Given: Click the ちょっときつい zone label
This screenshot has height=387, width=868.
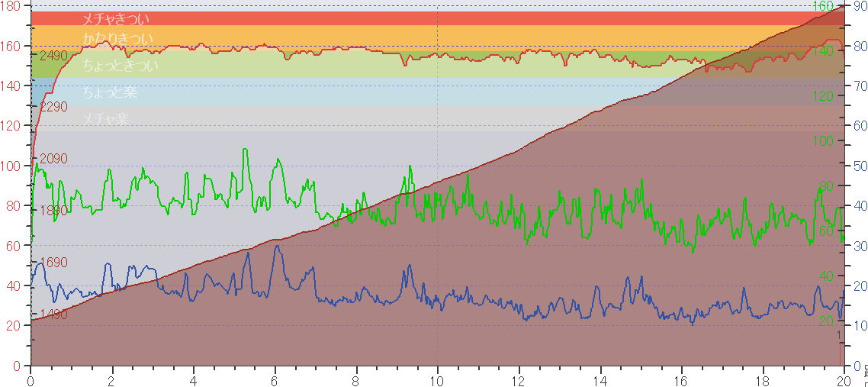Looking at the screenshot, I should pos(120,66).
